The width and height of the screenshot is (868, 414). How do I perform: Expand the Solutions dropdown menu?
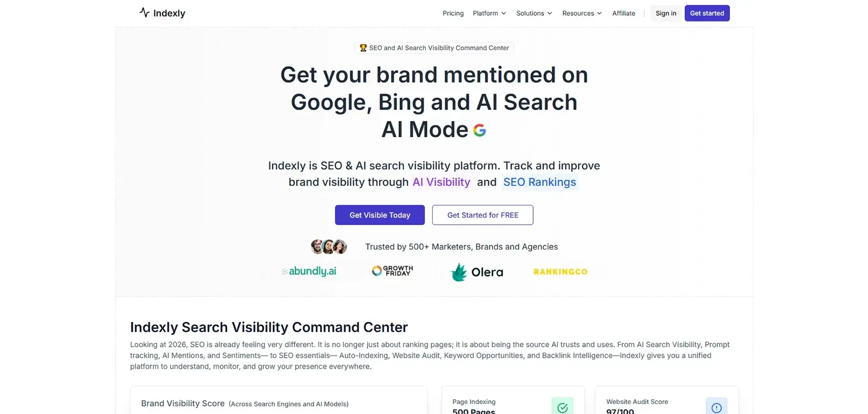tap(534, 13)
